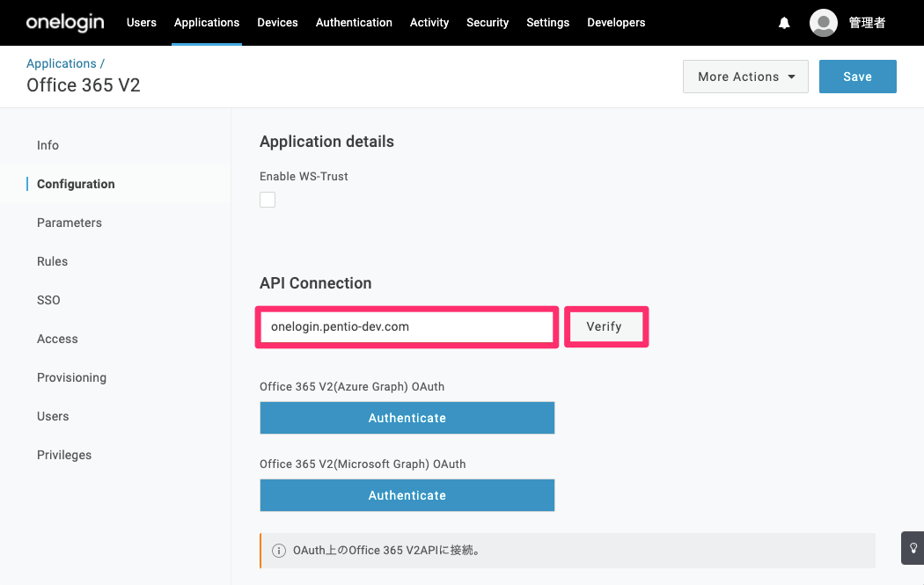Authenticate Office 365 V2 Microsoft Graph OAuth
Screen dimensions: 924x585
pos(407,495)
